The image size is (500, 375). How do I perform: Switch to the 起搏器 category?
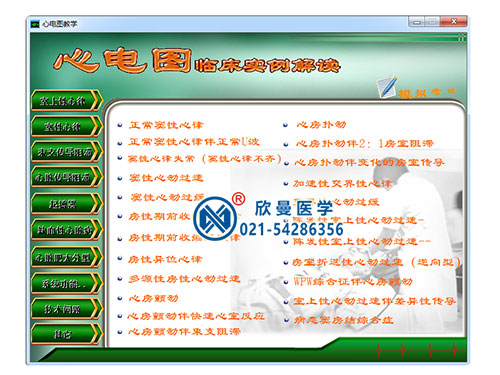(66, 204)
